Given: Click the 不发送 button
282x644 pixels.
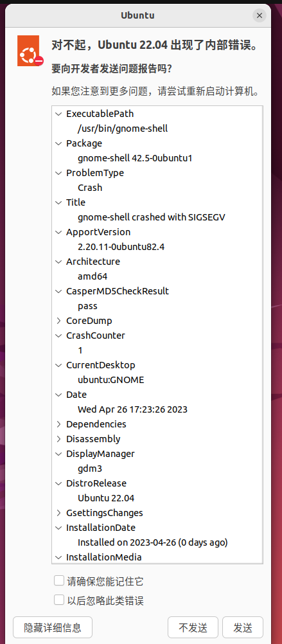Looking at the screenshot, I should click(193, 627).
